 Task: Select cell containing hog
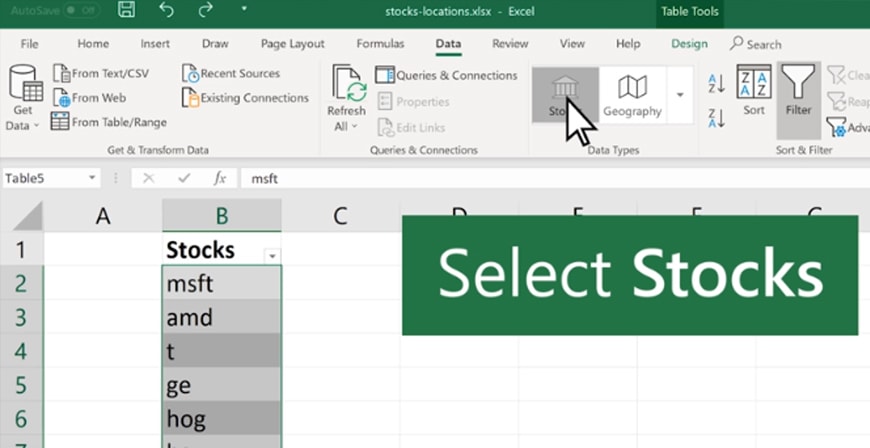pyautogui.click(x=221, y=419)
